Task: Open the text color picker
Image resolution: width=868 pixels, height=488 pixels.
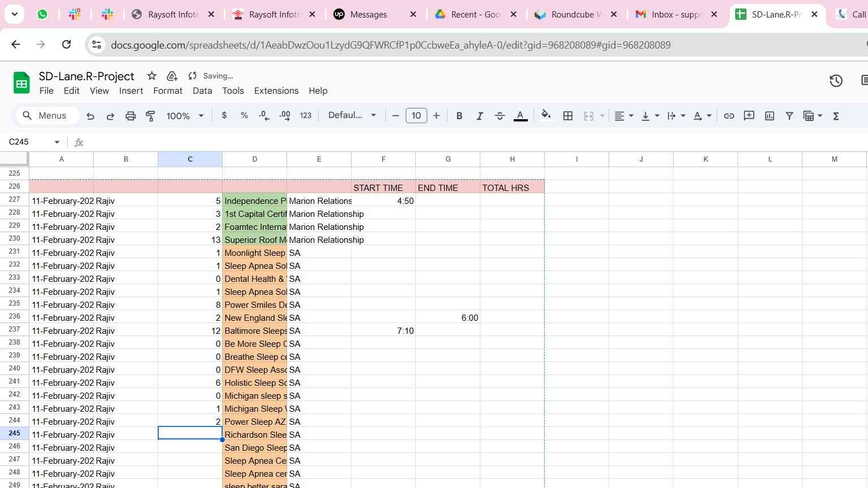Action: click(520, 116)
